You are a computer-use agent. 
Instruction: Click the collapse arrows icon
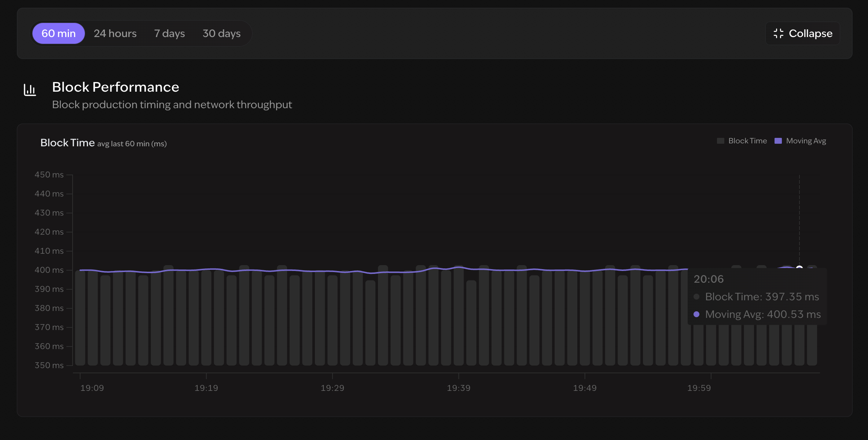click(778, 33)
